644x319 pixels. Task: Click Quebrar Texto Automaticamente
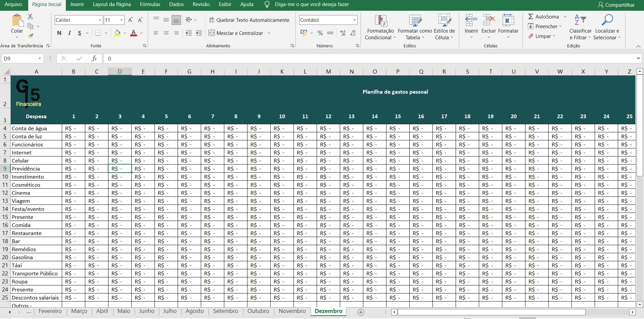tap(249, 20)
